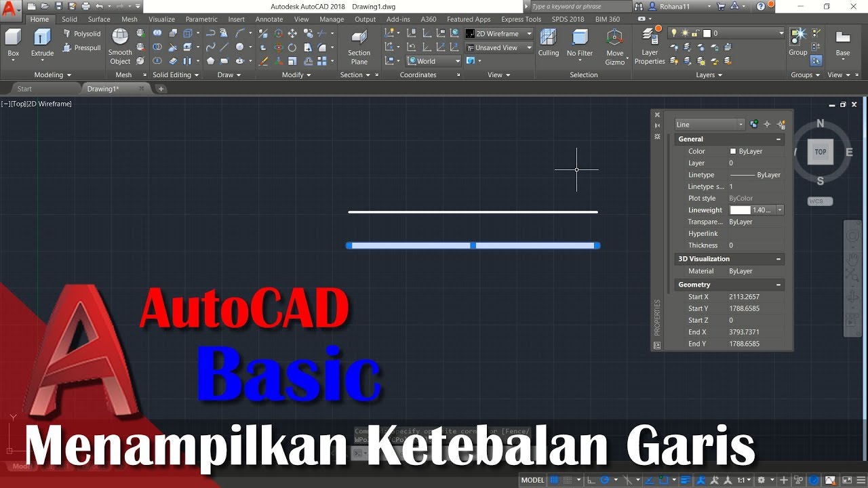Activate the Polysolid tool
This screenshot has width=868, height=488.
pos(81,34)
